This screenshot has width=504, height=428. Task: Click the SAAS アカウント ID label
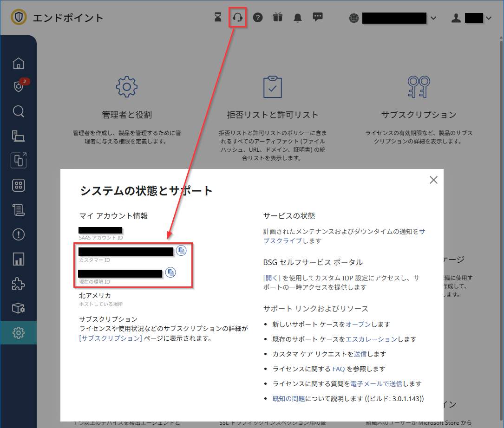[x=101, y=238]
